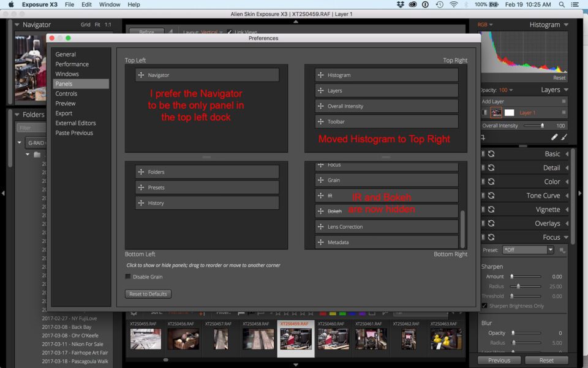Click the Bottom Right dock scrollbar
Screen dimensions: 588x368
(462, 229)
